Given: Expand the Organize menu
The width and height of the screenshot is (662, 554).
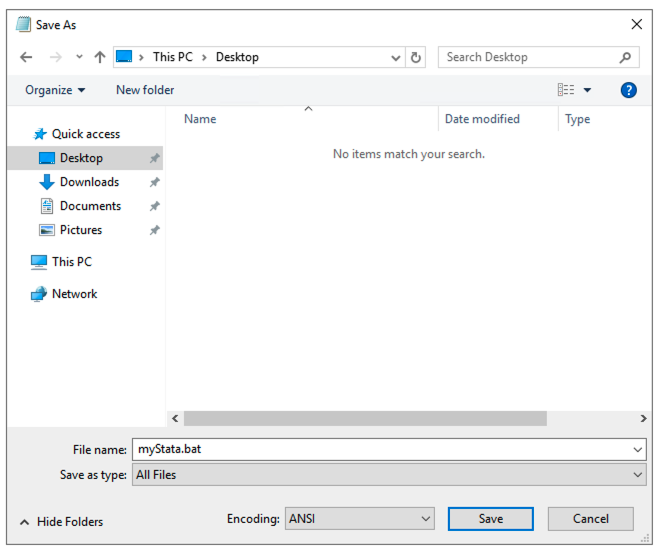Looking at the screenshot, I should click(55, 90).
